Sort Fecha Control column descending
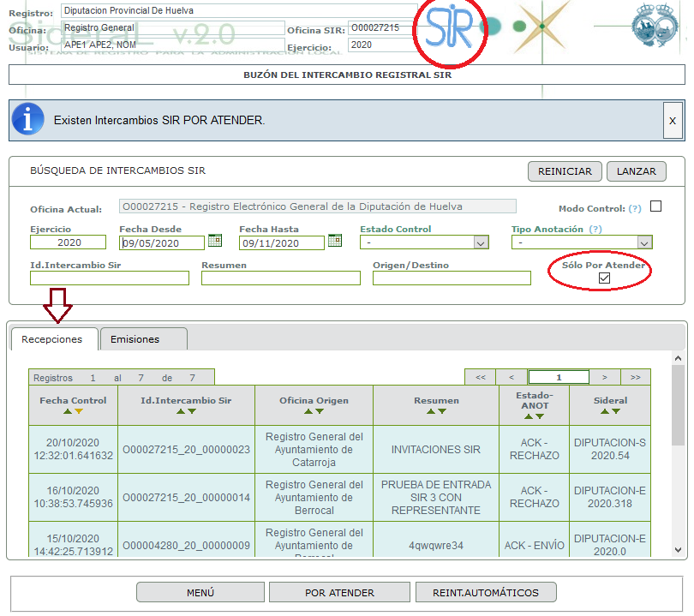Viewport: 694px width, 616px height. [79, 411]
